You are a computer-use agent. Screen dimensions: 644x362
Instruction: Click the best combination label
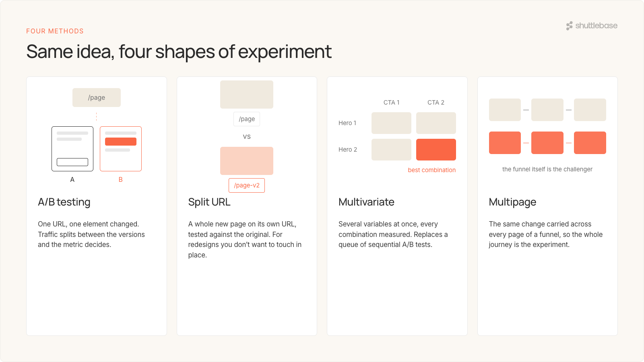[x=432, y=170]
